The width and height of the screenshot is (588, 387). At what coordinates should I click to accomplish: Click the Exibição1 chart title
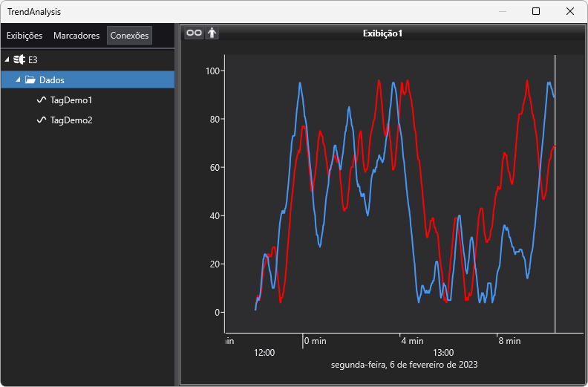382,33
